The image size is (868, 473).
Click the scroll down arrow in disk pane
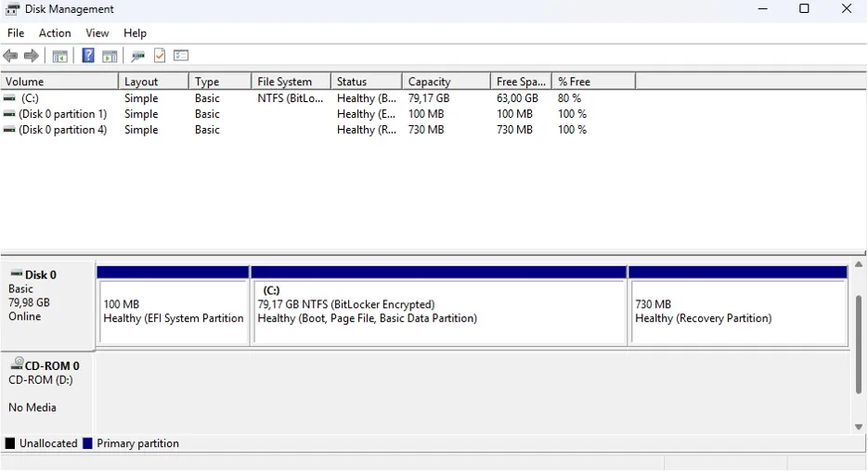[859, 427]
